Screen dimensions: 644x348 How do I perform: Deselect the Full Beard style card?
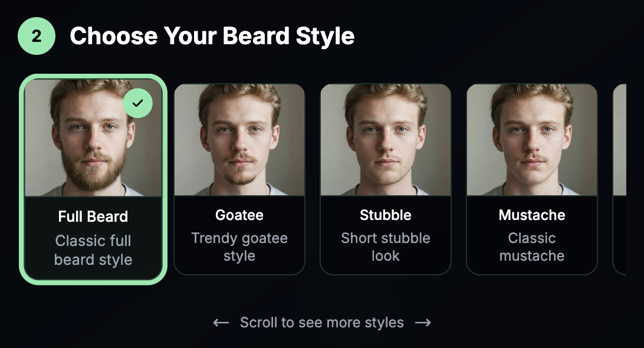(93, 177)
